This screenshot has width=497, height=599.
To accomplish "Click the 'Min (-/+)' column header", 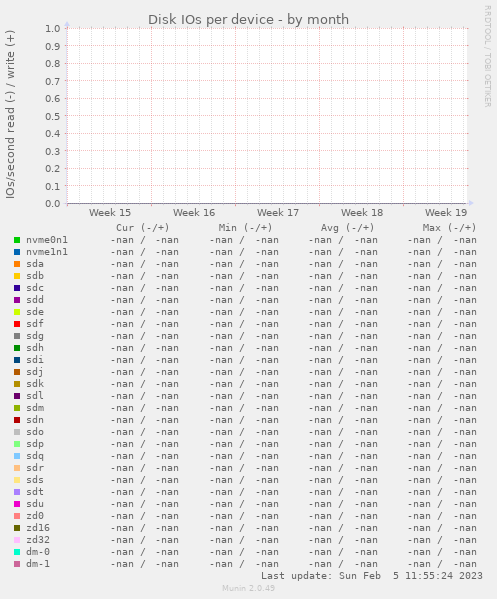I will coord(245,228).
